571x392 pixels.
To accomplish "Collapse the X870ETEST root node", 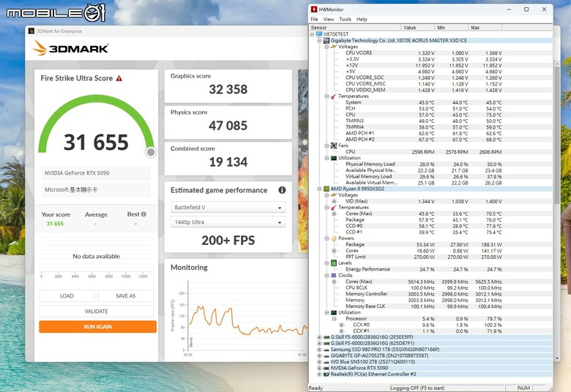I will click(x=312, y=34).
